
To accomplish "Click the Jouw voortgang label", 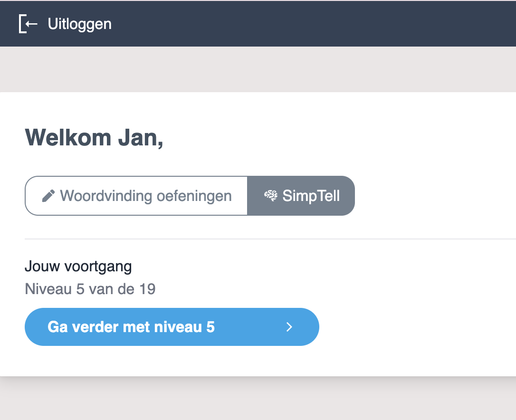I will (78, 266).
